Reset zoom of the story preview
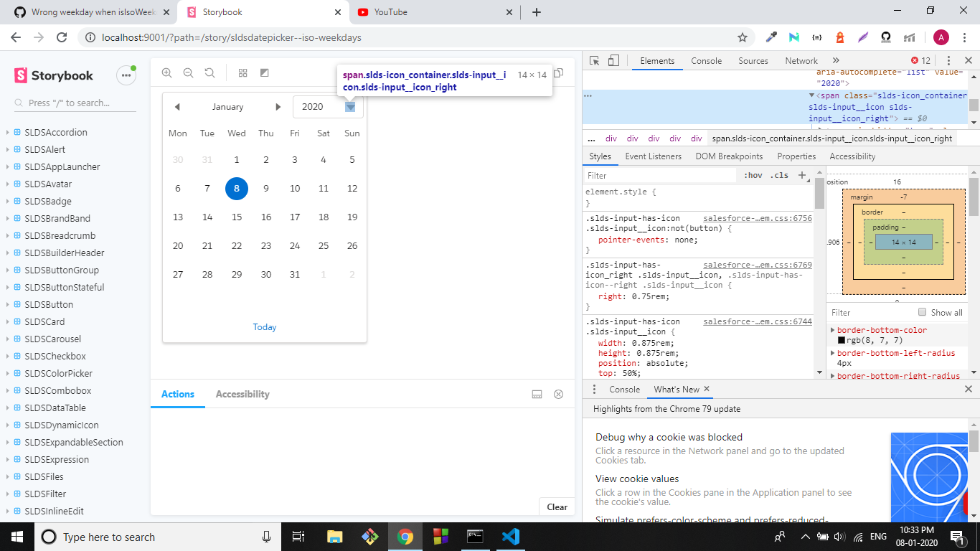Viewport: 980px width, 551px height. pos(208,72)
